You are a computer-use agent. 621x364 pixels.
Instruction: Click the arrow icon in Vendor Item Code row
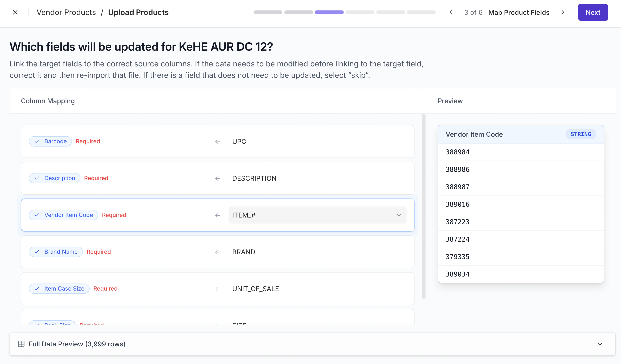(x=217, y=215)
